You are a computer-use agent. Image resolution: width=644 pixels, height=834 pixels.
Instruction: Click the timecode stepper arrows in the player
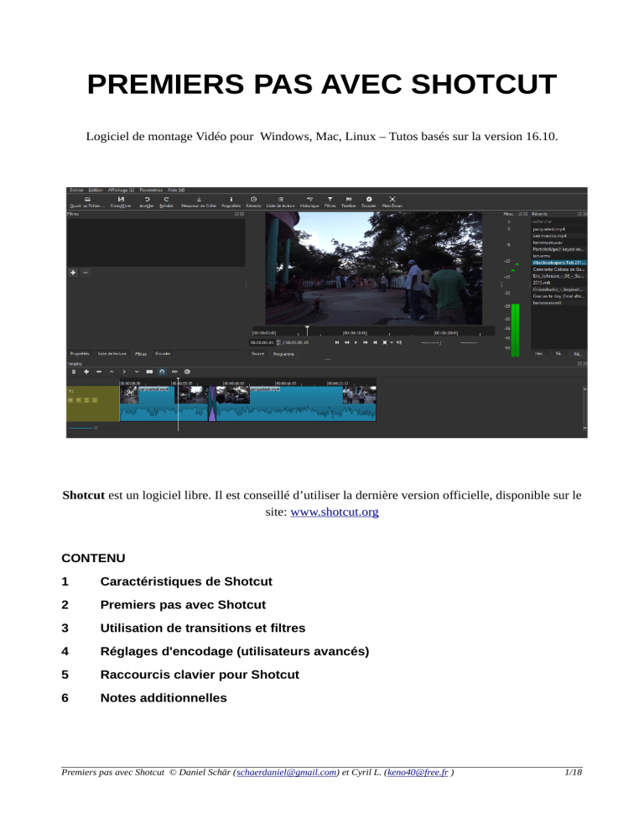tap(278, 342)
